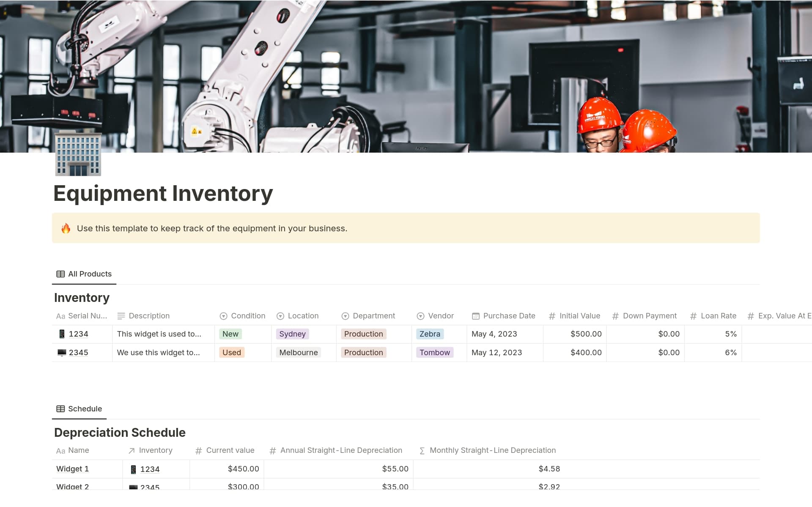Click table icon on Schedule tab
The image size is (812, 507).
pyautogui.click(x=60, y=409)
